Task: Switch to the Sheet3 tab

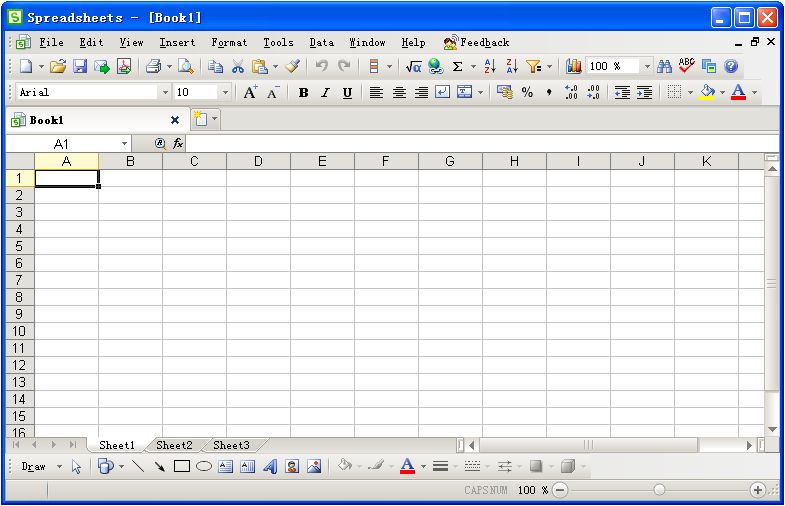Action: tap(231, 445)
